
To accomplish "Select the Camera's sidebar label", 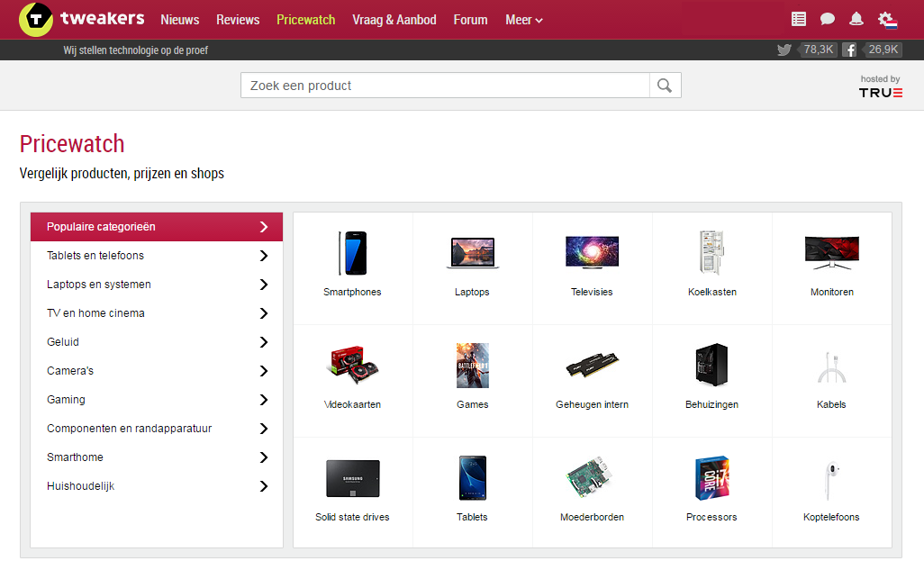I will point(69,371).
